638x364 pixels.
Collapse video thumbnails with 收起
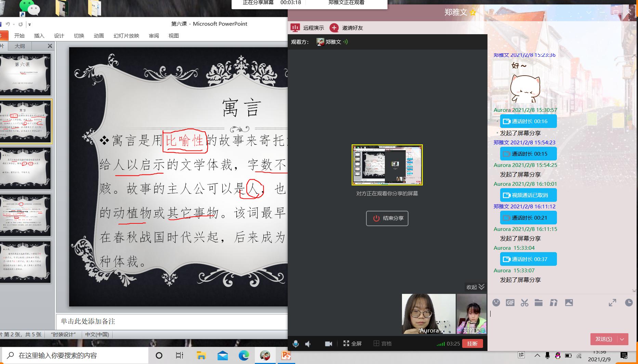pos(475,287)
